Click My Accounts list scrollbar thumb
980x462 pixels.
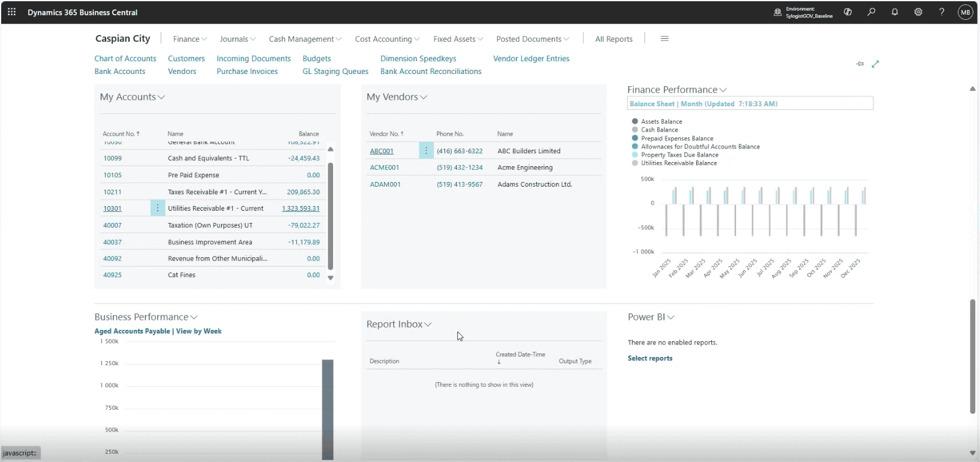point(330,215)
